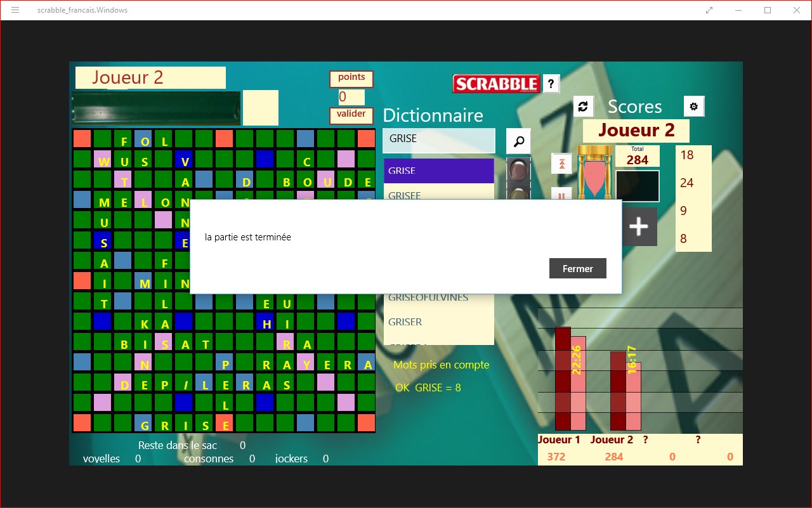Screen dimensions: 812x508
Task: Click the 'OK GRISE = 8' result text
Action: [428, 388]
